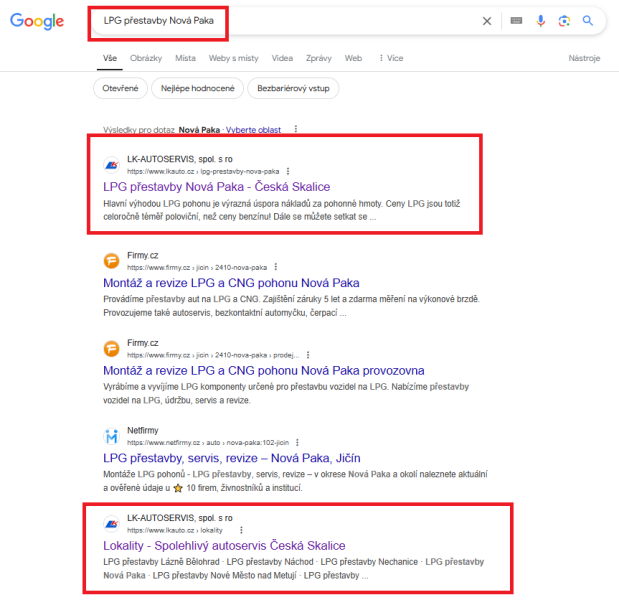Click snippet starting Hlavní výhodou LPG pohonu
This screenshot has width=619, height=600.
[x=281, y=210]
